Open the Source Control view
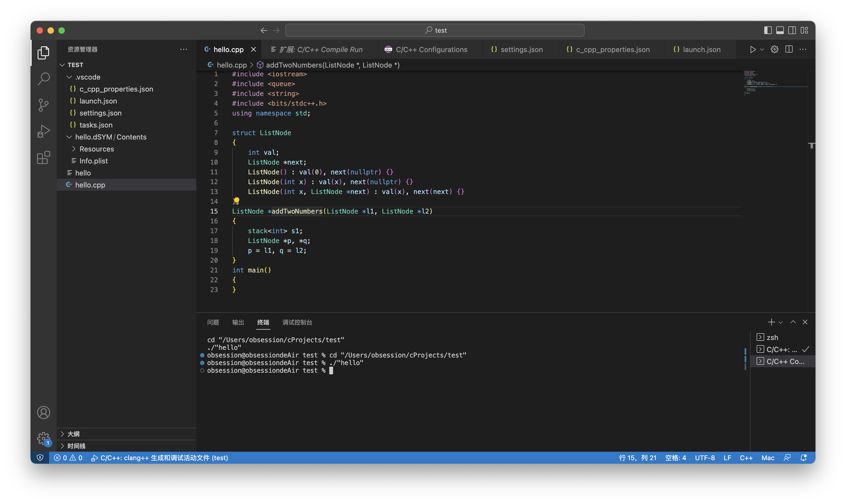 click(44, 105)
